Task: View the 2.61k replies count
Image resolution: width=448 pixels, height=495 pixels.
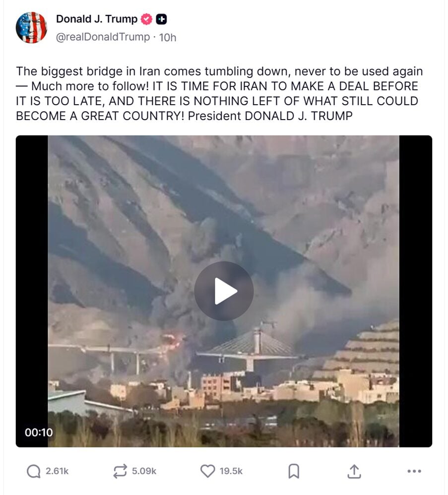Action: click(x=57, y=471)
